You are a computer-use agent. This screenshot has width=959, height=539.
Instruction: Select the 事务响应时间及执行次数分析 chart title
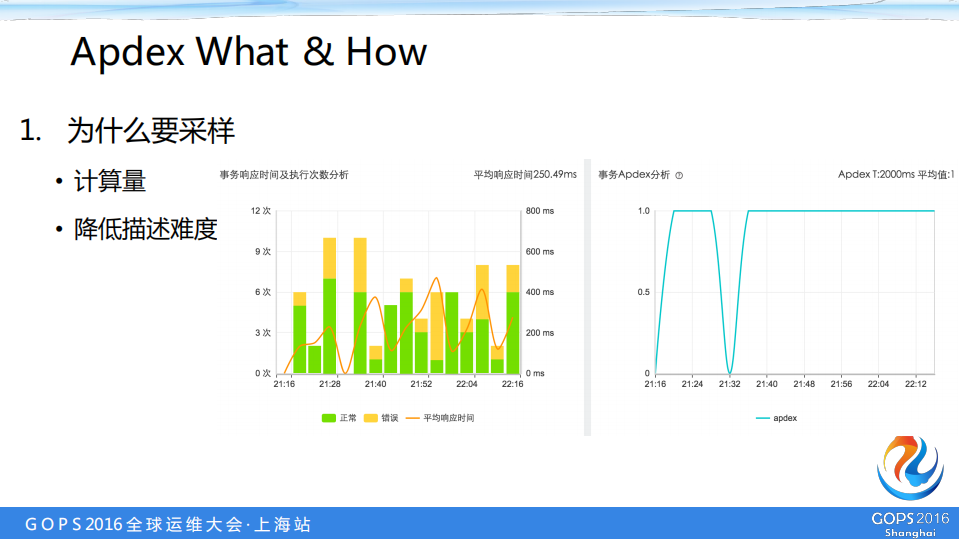[x=284, y=175]
